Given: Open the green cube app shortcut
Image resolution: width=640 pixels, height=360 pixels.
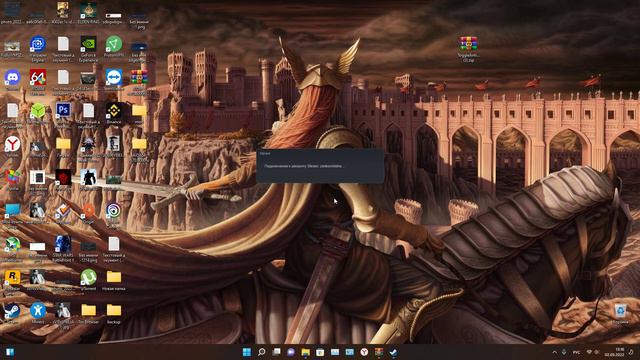Looking at the screenshot, I should click(x=38, y=111).
